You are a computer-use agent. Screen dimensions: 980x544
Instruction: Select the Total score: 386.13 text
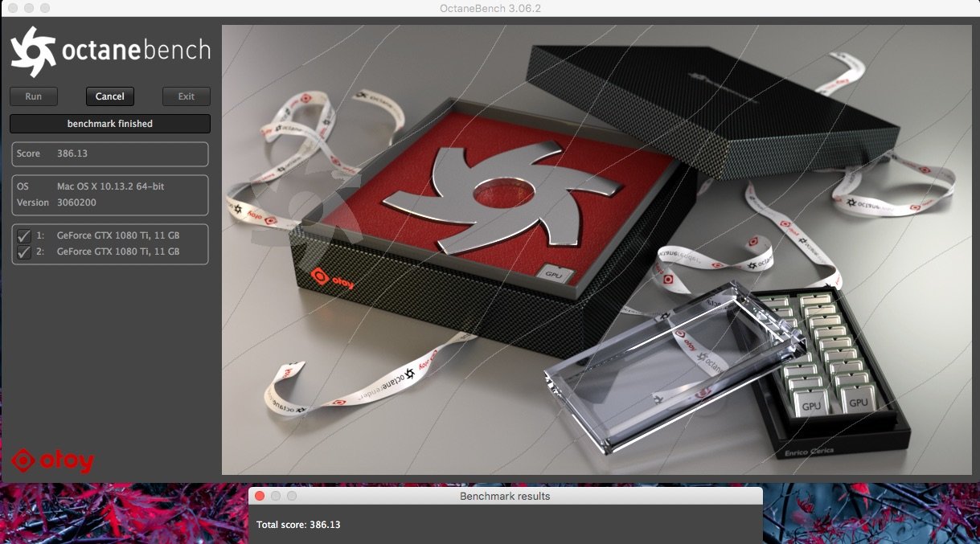coord(299,525)
